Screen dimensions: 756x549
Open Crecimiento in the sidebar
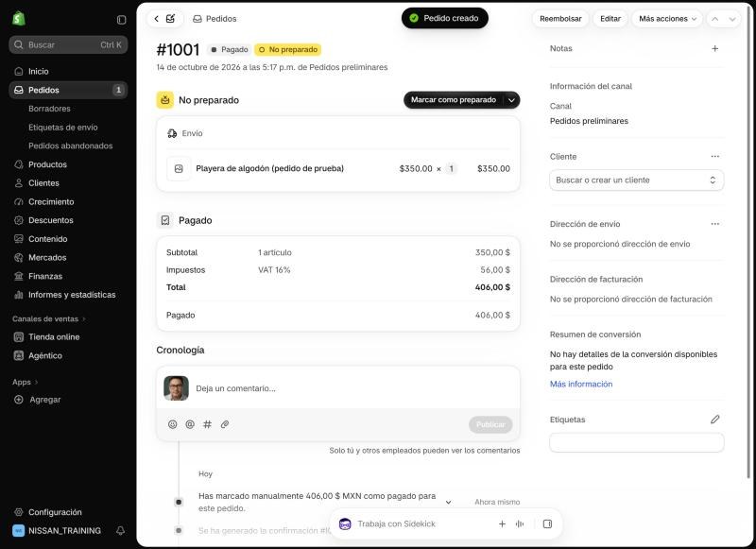pos(68,202)
